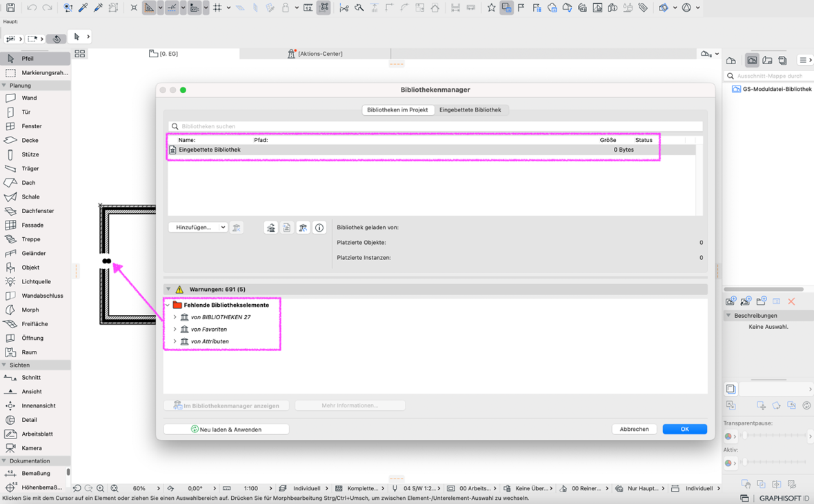Viewport: 814px width, 504px height.
Task: Toggle the group suspend button in the toolbar
Action: 324,8
